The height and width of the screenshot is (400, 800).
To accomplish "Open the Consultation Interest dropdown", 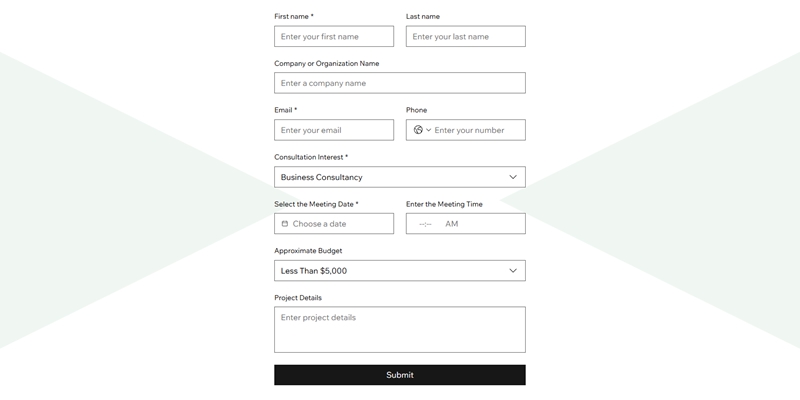I will coord(399,177).
